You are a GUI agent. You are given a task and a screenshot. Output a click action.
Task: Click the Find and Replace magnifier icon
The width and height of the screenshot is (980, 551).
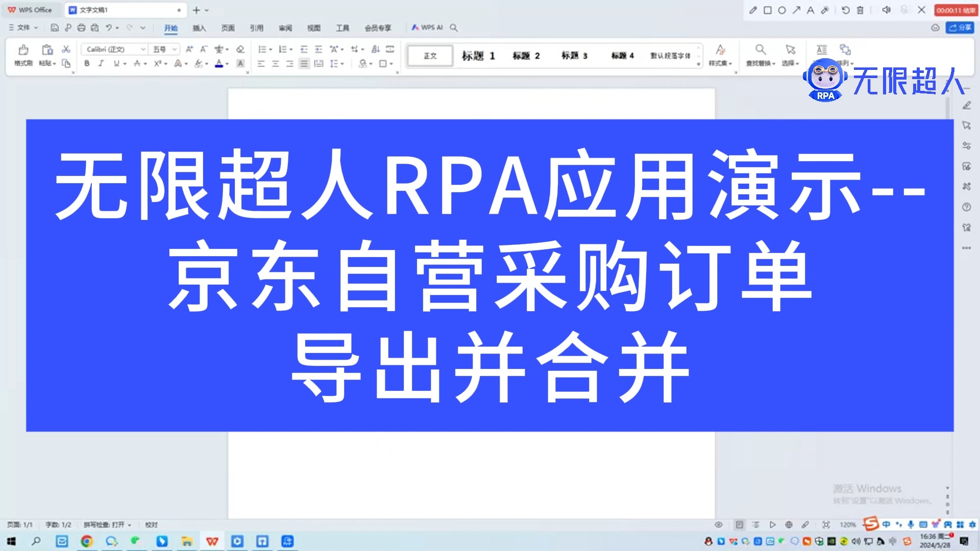tap(760, 49)
